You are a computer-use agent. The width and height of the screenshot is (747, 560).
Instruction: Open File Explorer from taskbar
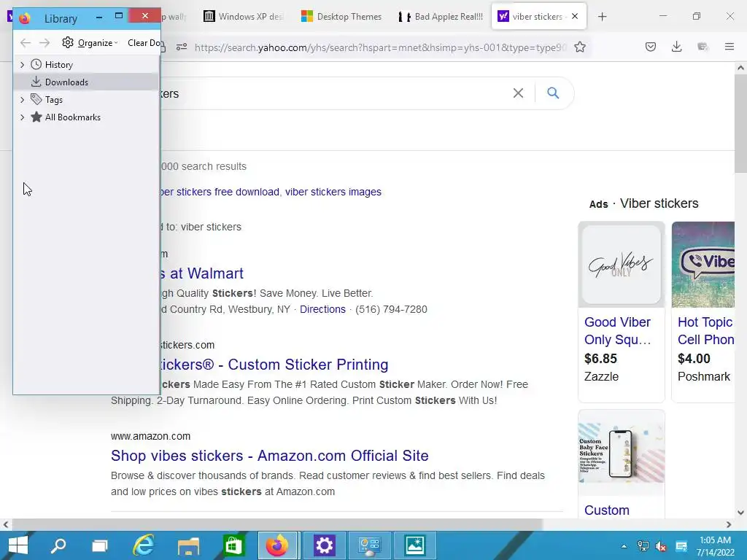pos(189,545)
